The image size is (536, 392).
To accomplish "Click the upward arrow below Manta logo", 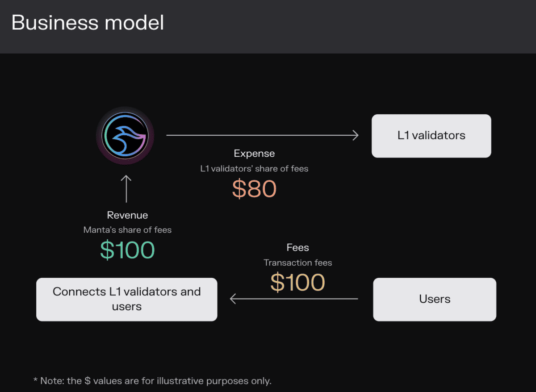I will [x=126, y=188].
